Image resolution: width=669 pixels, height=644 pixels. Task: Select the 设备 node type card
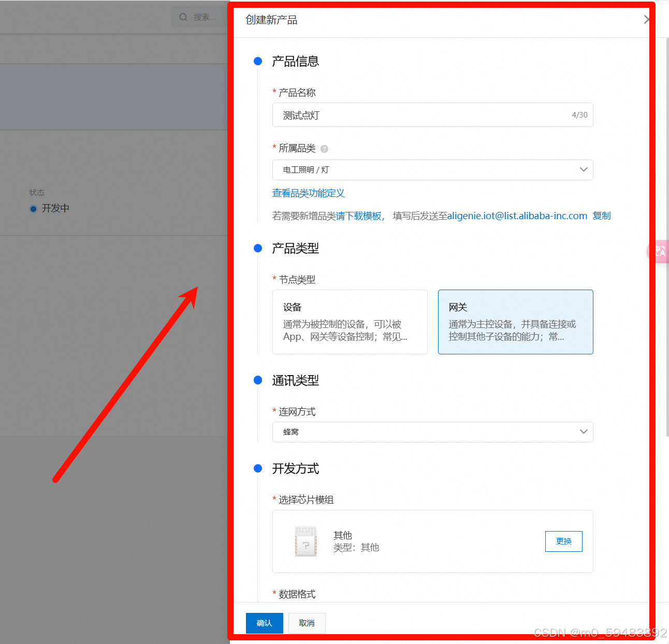[x=350, y=322]
